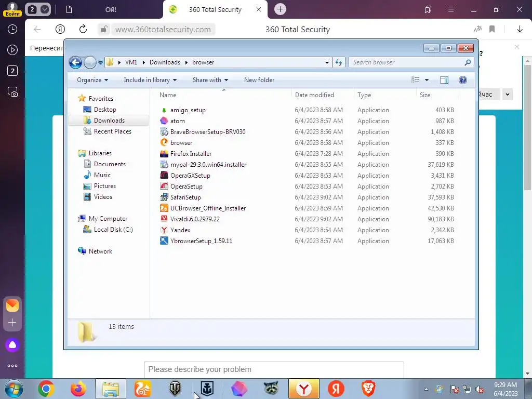Click Explorer refresh address button
Screen dimensions: 532x399
[339, 62]
